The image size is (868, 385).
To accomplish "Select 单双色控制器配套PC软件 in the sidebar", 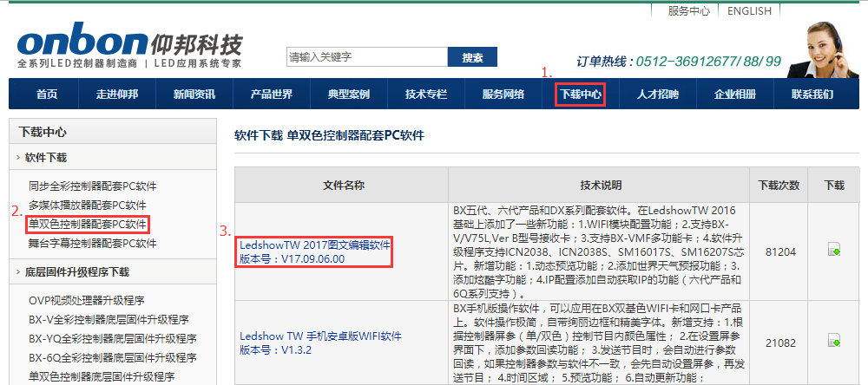I will 88,225.
